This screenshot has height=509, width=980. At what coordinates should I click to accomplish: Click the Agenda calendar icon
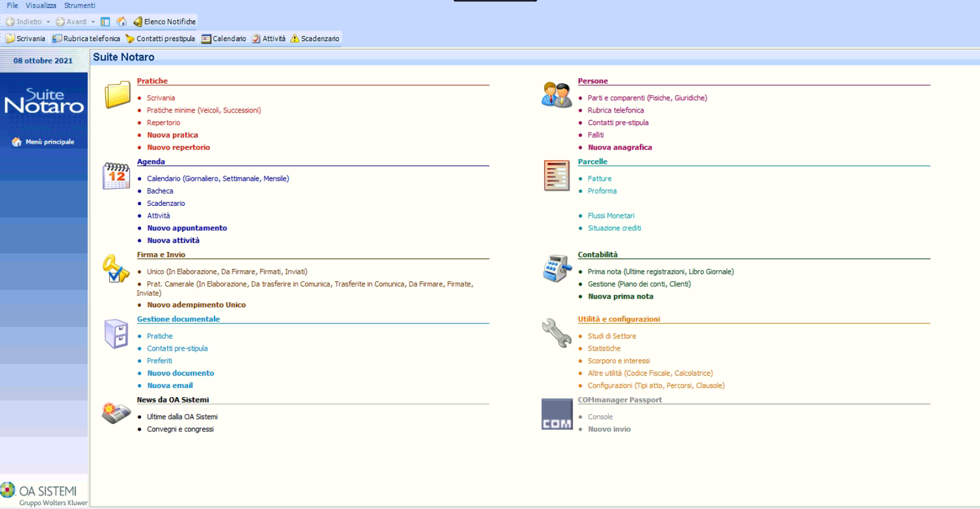click(116, 176)
